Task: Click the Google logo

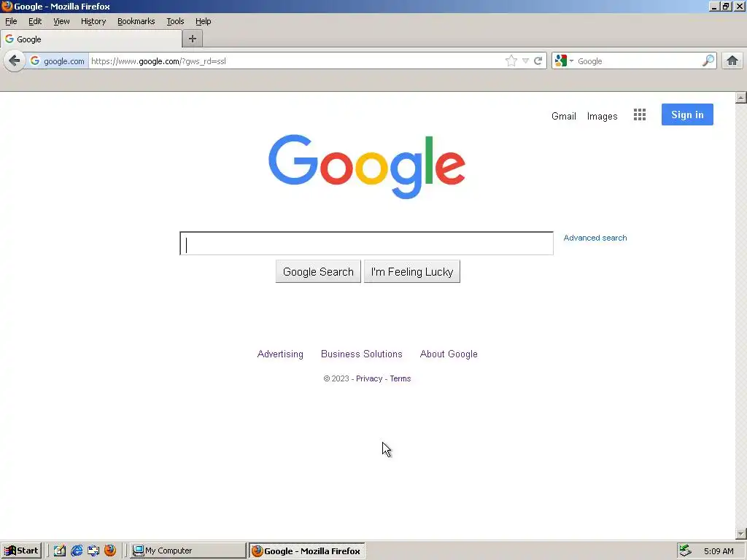Action: [367, 166]
